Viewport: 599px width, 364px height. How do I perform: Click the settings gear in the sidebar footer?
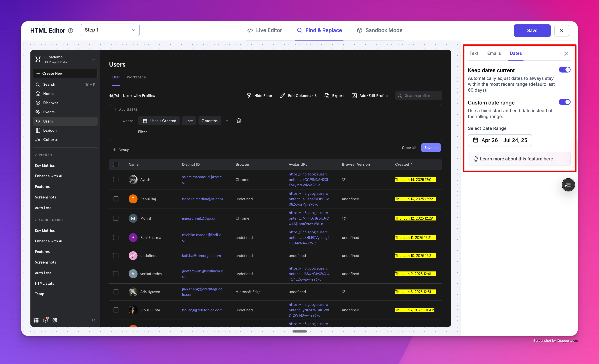[x=55, y=320]
